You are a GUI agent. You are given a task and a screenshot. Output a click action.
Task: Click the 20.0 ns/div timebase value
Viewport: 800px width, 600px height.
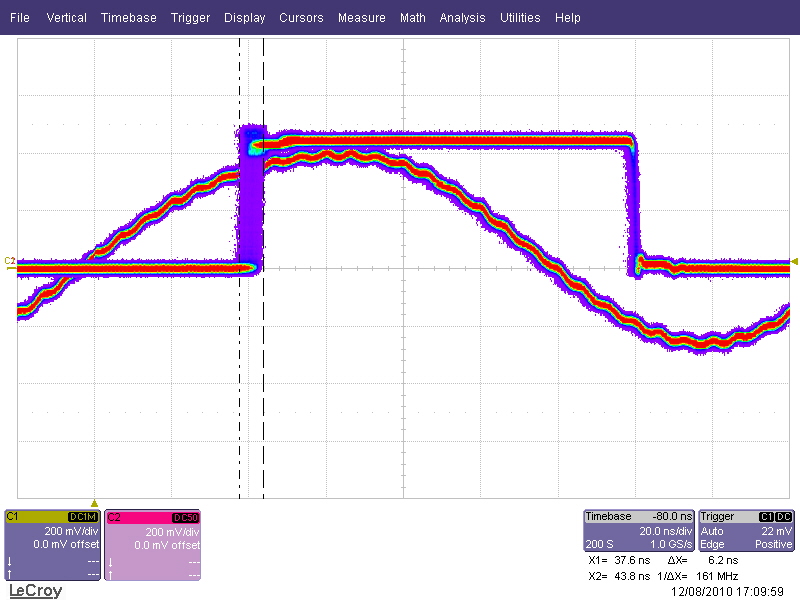666,531
